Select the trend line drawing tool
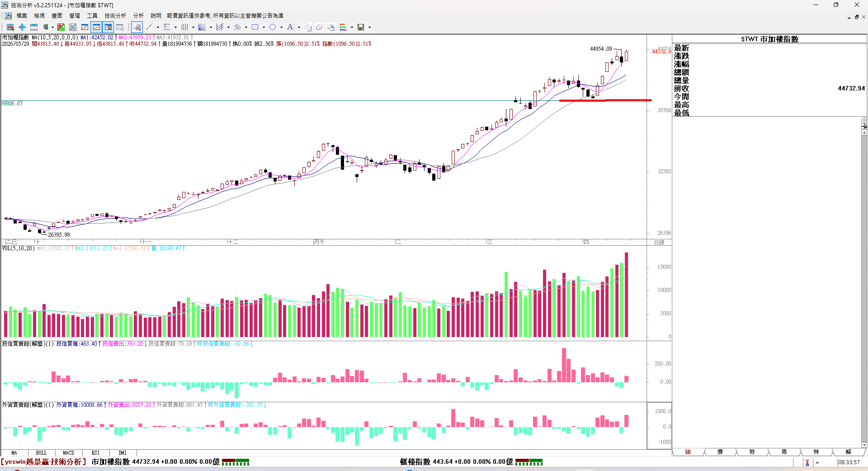Screen dimensions: 868x471 point(149,27)
